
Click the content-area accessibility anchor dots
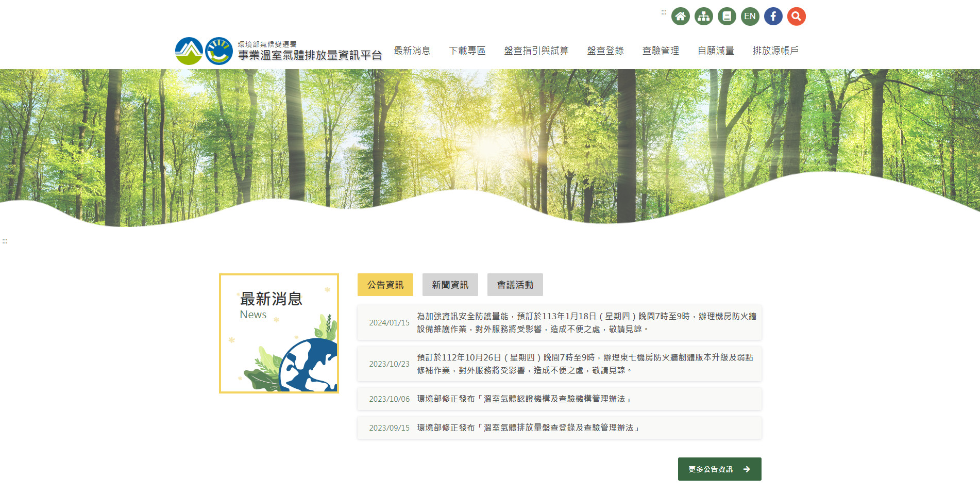[5, 241]
